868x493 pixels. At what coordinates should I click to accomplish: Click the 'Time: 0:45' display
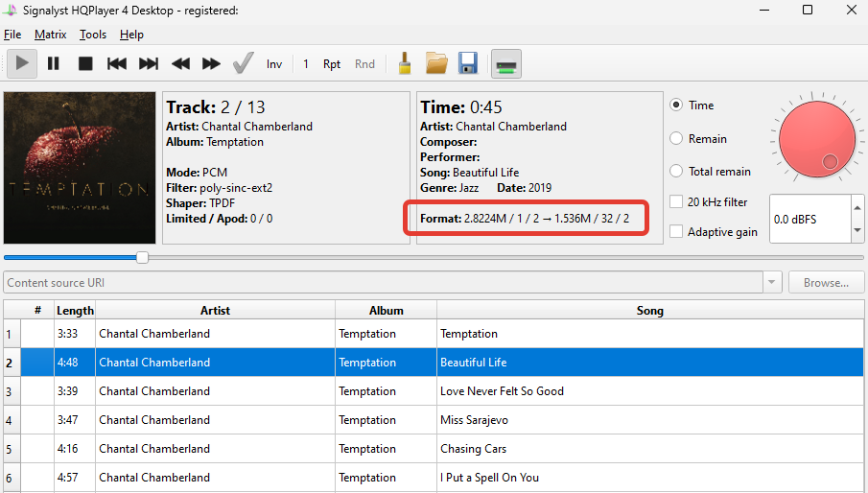(x=461, y=106)
